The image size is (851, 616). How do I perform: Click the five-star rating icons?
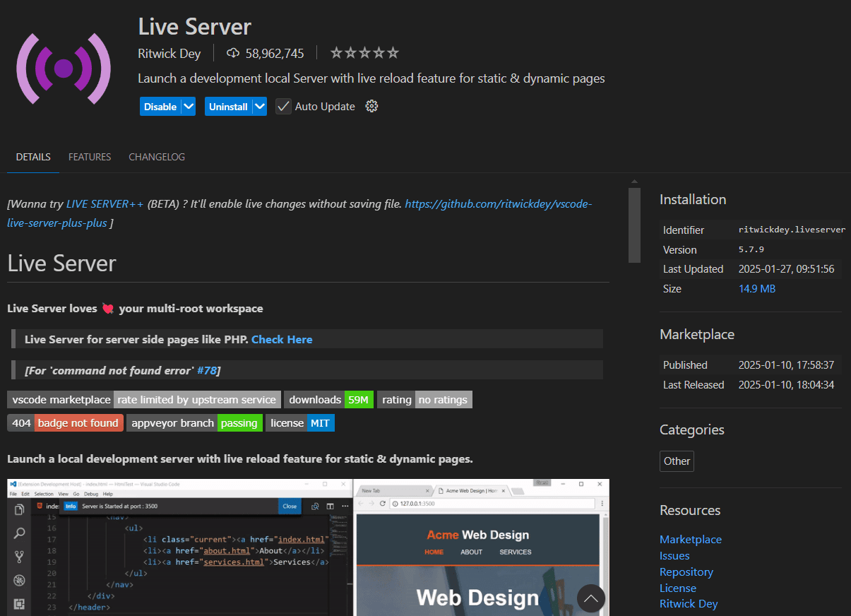tap(364, 53)
